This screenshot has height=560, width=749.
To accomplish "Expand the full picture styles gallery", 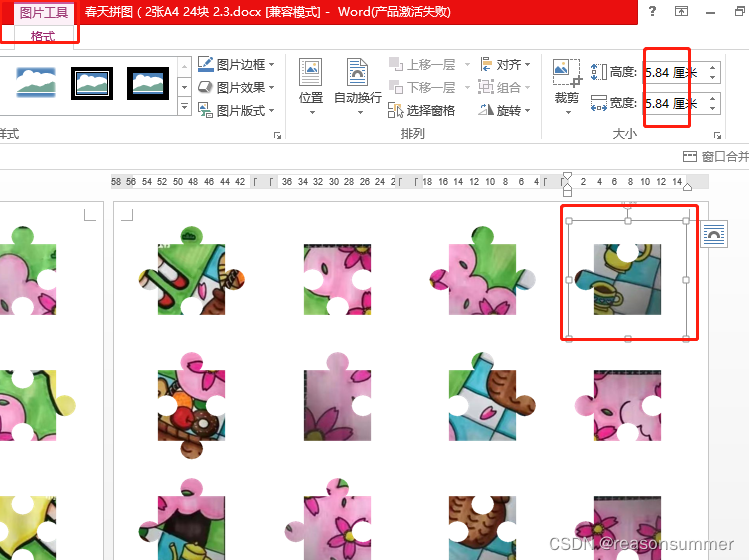I will [x=184, y=107].
